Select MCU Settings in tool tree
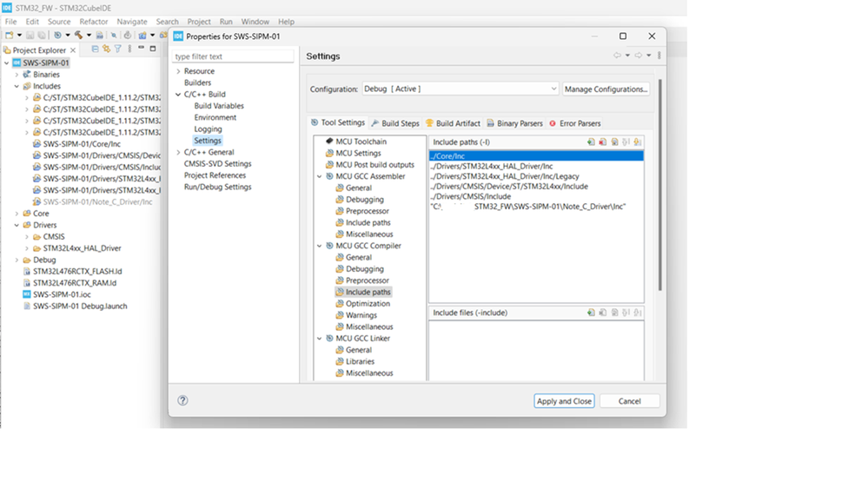 click(358, 154)
